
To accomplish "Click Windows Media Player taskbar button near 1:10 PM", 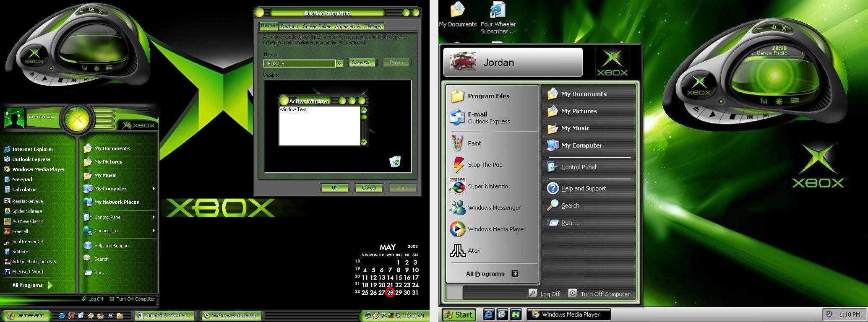I will (x=568, y=314).
